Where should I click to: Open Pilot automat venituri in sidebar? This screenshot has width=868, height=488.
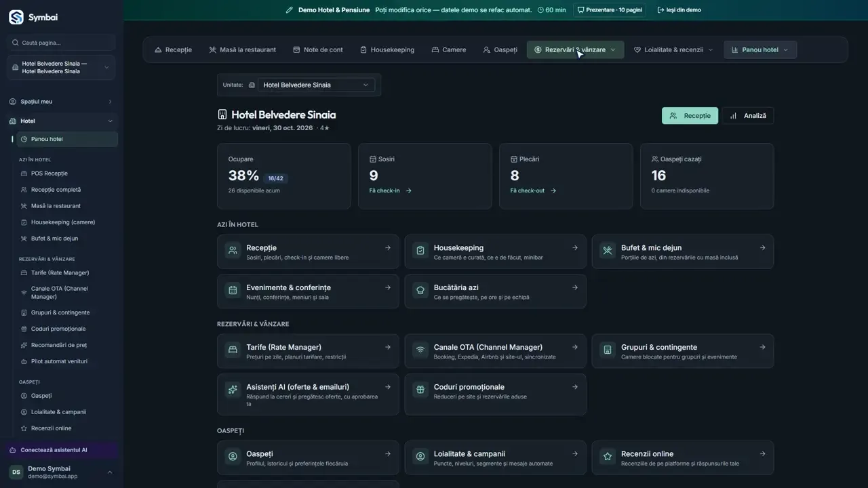[x=66, y=361]
